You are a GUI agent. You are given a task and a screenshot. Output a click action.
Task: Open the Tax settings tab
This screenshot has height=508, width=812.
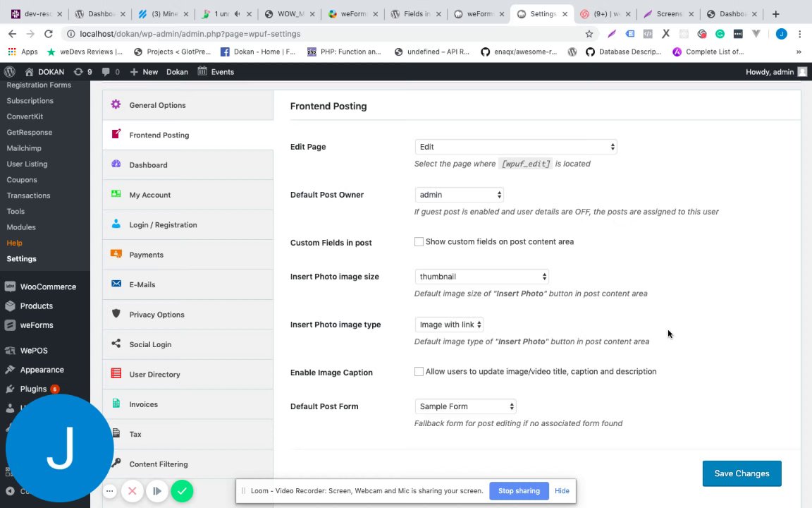pos(187,434)
